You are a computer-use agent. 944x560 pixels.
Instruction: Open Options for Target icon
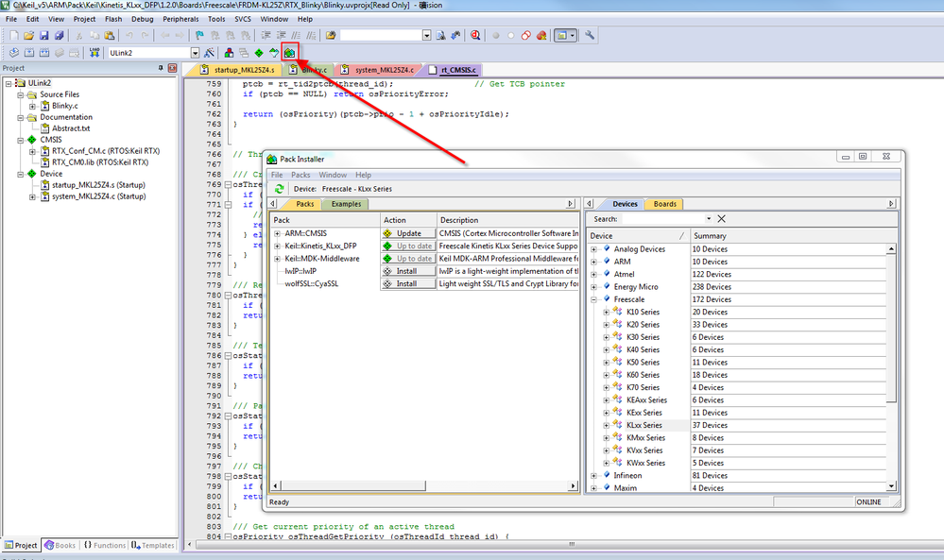click(x=209, y=53)
